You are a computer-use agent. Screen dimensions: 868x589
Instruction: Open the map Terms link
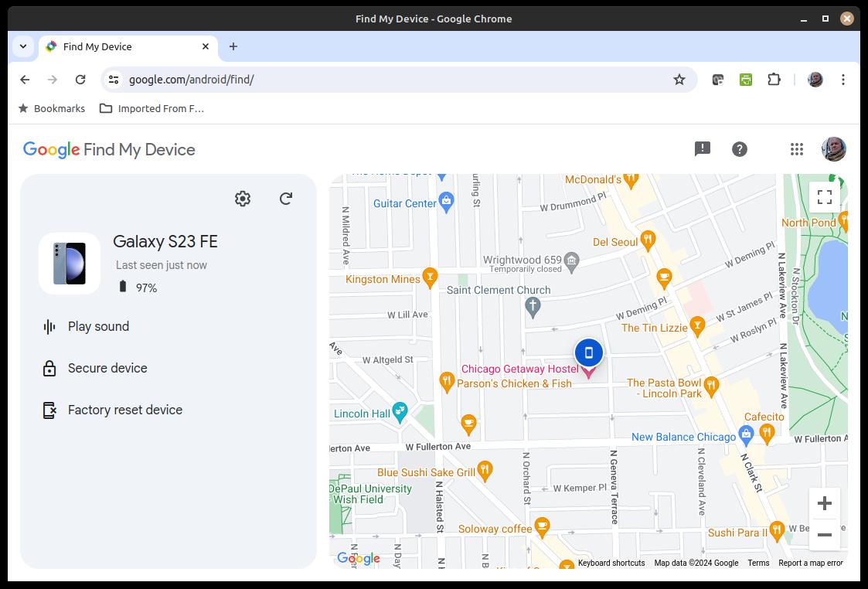(758, 563)
